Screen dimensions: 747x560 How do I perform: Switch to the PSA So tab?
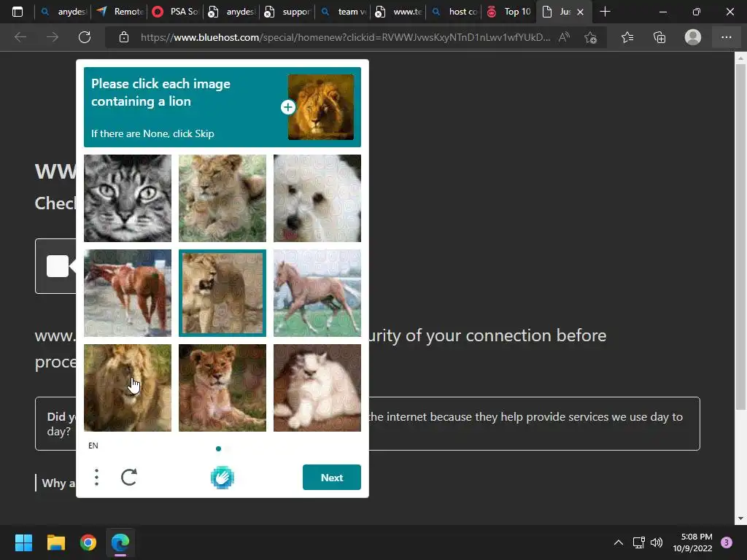[175, 12]
